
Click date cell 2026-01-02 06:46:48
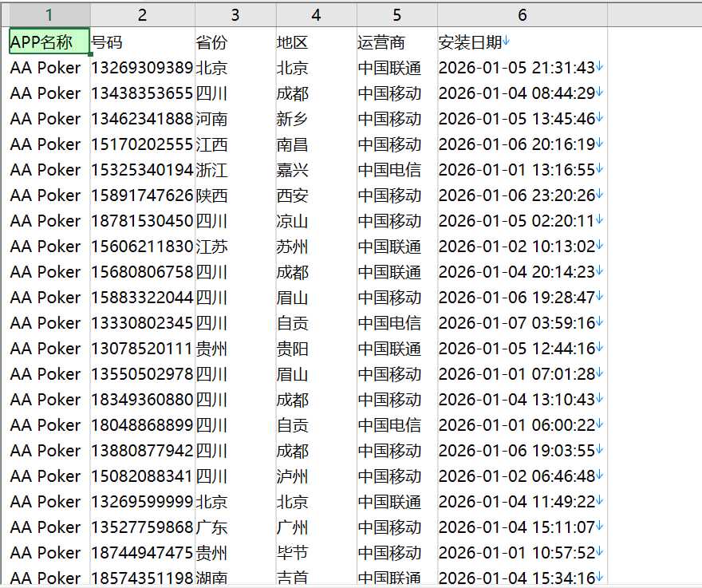coord(523,476)
